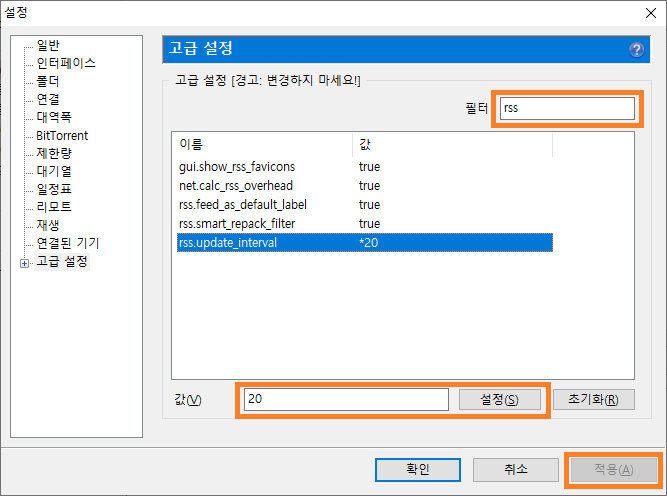Click the 설정(S) button
Viewport: 667px width, 496px height.
point(499,399)
